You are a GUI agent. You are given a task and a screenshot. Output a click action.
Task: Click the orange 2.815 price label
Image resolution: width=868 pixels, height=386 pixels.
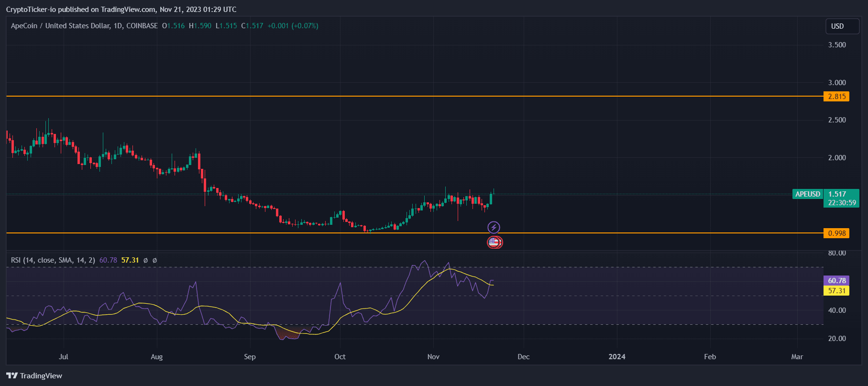(x=836, y=97)
